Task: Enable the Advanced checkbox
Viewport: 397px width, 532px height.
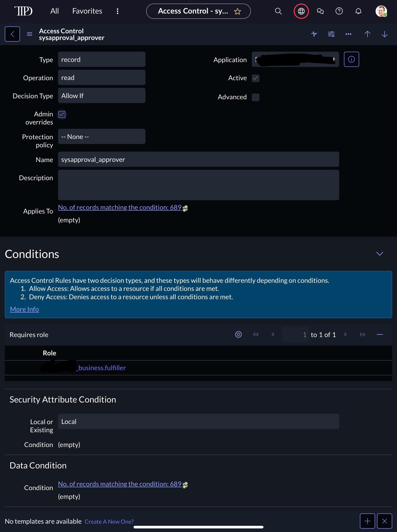Action: coord(255,97)
